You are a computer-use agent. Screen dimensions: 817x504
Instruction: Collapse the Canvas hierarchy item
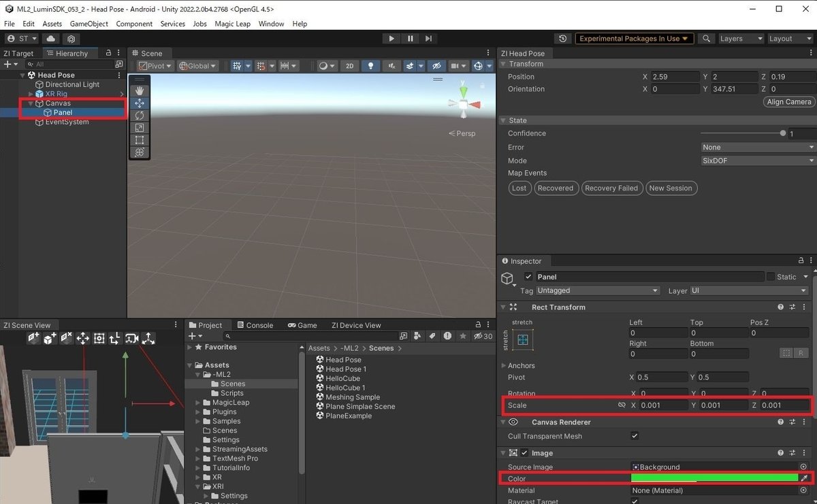pos(31,103)
